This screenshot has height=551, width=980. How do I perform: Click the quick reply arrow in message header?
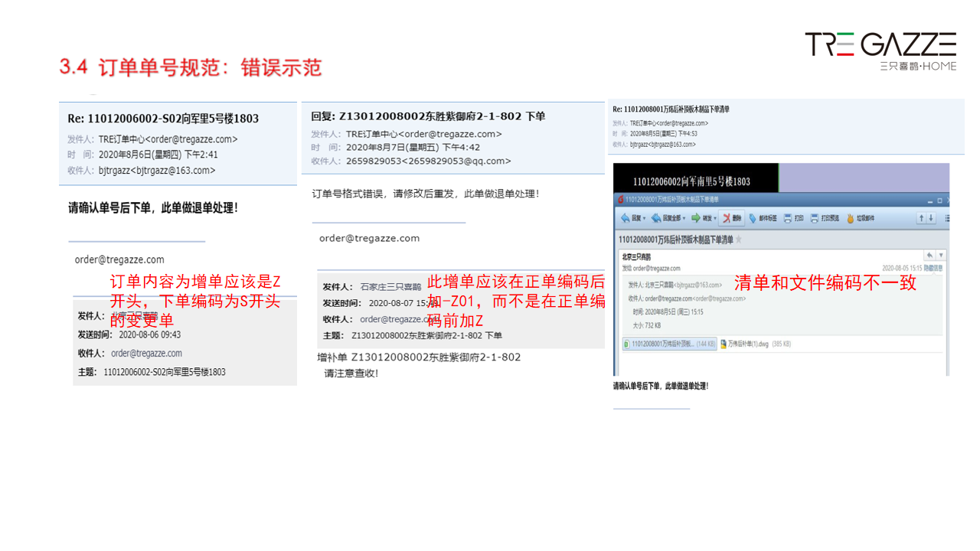pyautogui.click(x=929, y=255)
